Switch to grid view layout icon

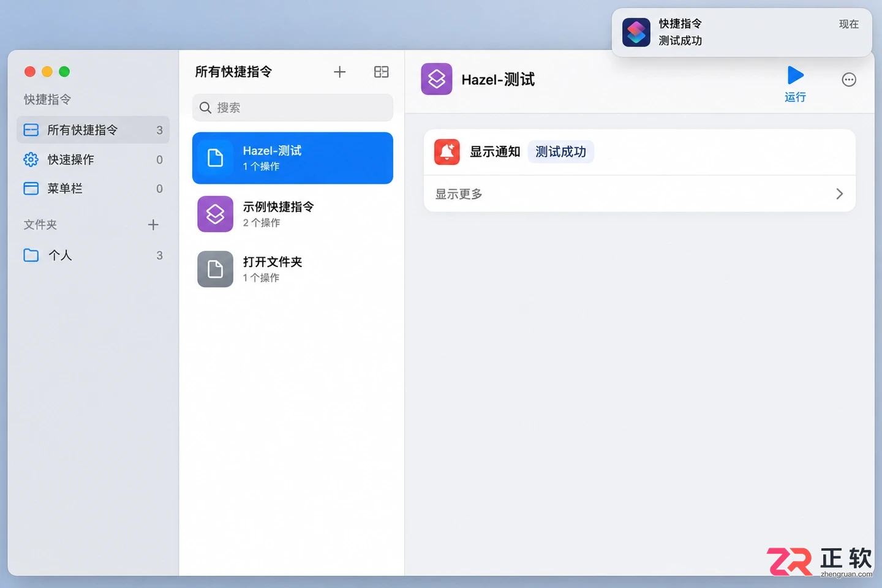point(381,72)
